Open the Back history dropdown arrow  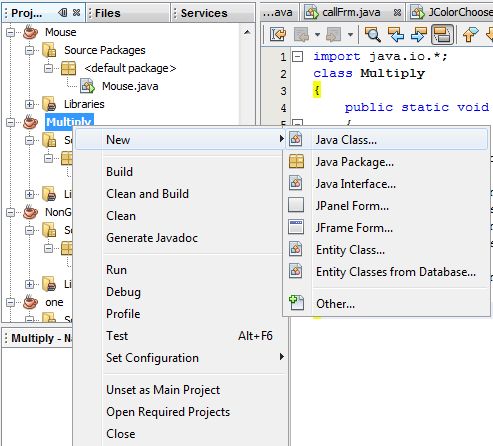317,34
